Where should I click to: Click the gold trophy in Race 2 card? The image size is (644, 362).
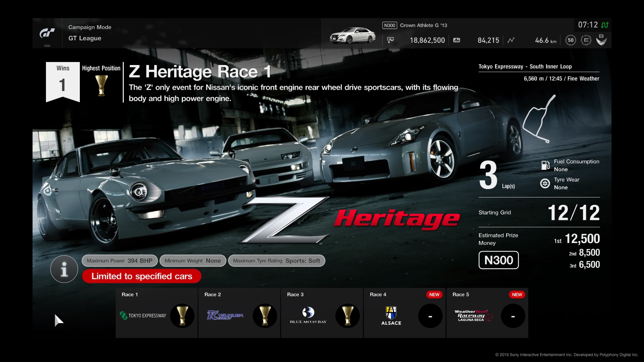[265, 316]
